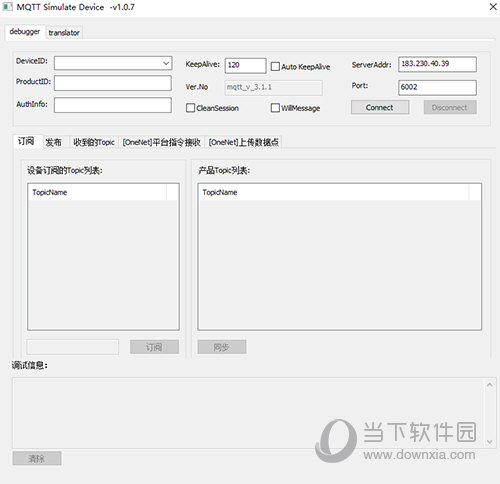Select the 订阅 tab
Viewport: 500px width, 484px height.
(27, 141)
